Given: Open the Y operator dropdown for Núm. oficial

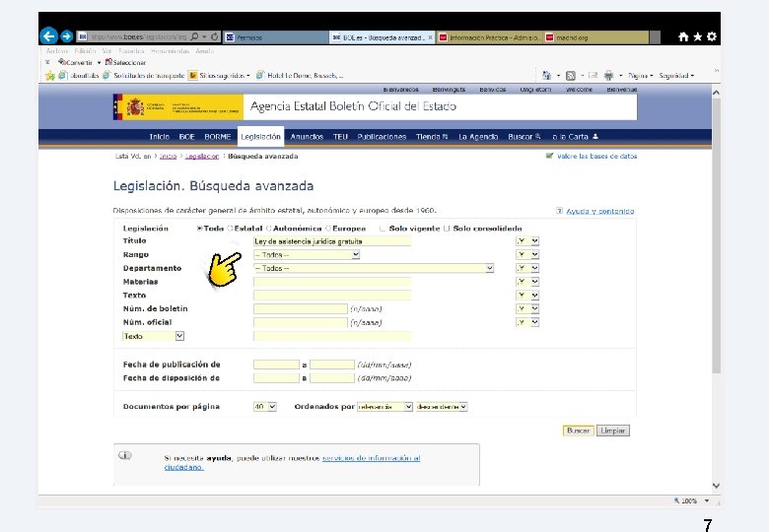Looking at the screenshot, I should coord(527,322).
